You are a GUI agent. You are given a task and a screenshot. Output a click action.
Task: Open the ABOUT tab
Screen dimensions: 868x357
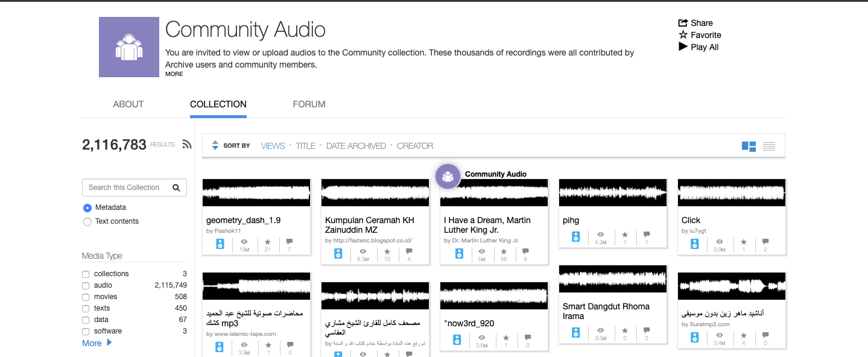[128, 104]
